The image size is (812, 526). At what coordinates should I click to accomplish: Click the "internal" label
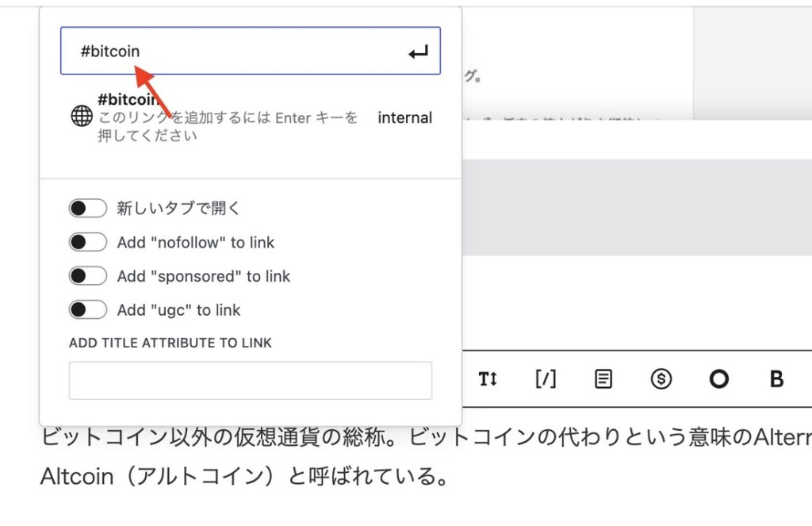[x=405, y=117]
